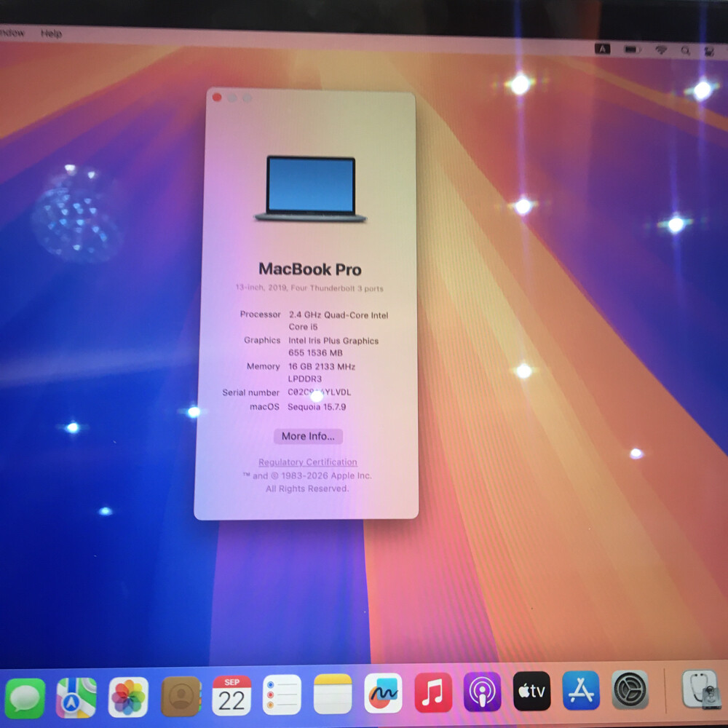The image size is (728, 728).
Task: Click the 13-inch, 2019 model description
Action: (x=309, y=288)
